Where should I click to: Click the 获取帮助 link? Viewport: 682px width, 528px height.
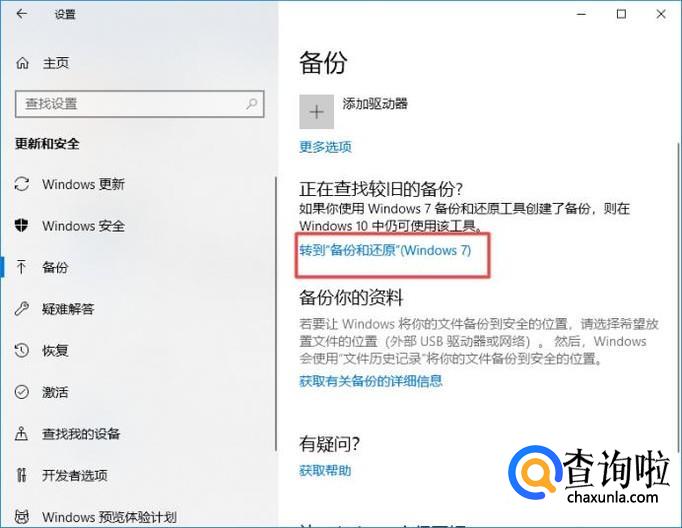pos(325,471)
